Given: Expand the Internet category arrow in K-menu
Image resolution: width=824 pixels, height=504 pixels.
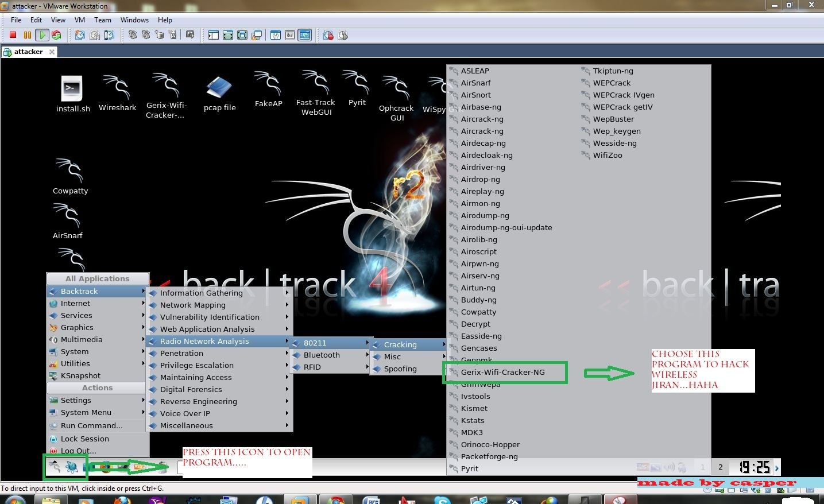Looking at the screenshot, I should click(143, 303).
